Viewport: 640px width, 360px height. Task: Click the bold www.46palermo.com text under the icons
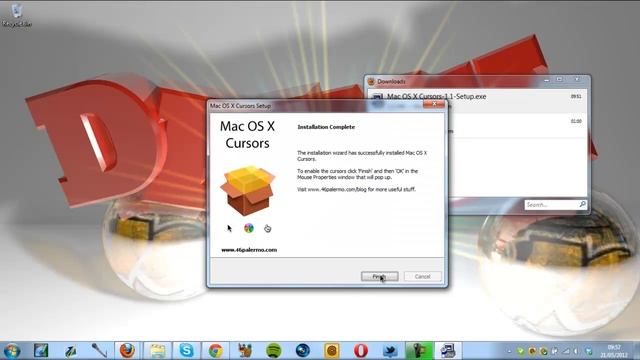[x=249, y=250]
